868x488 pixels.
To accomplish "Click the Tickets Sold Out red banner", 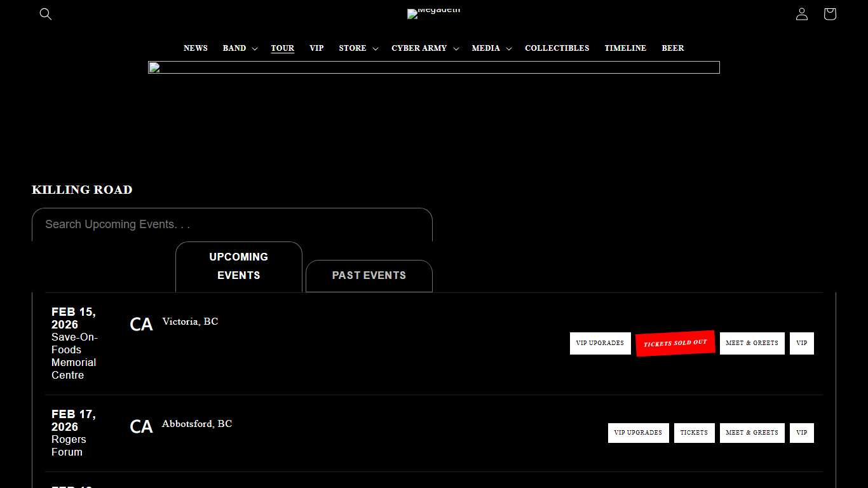I will (675, 343).
